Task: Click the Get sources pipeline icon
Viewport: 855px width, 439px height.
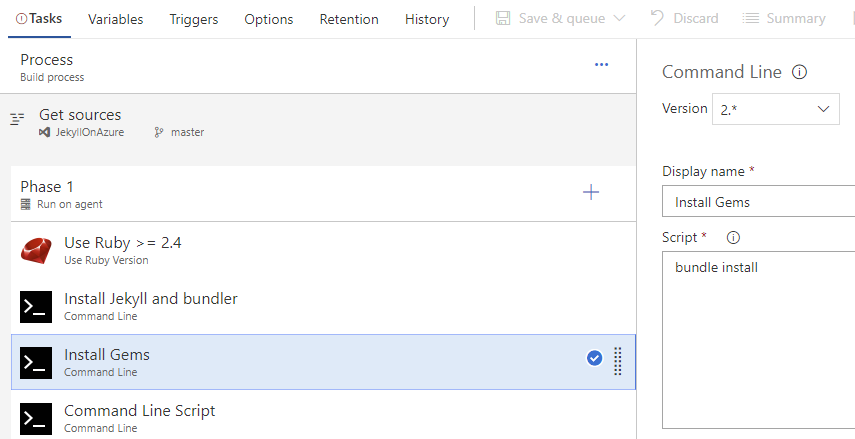Action: click(x=17, y=119)
